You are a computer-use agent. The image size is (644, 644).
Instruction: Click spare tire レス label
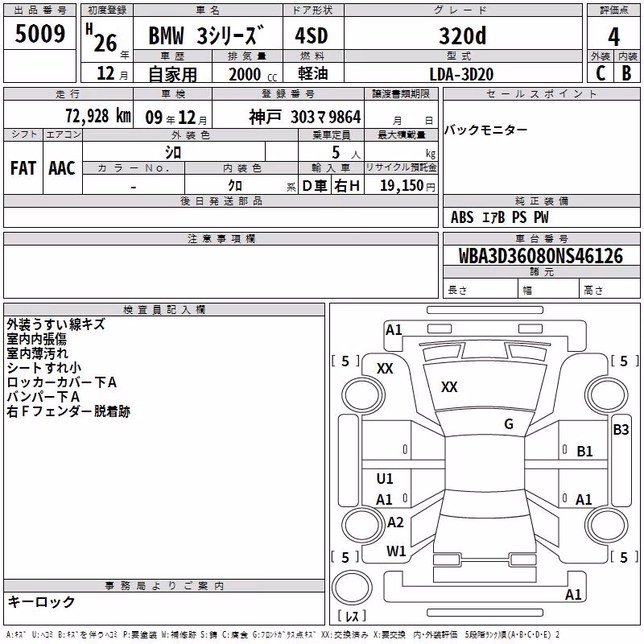click(352, 616)
